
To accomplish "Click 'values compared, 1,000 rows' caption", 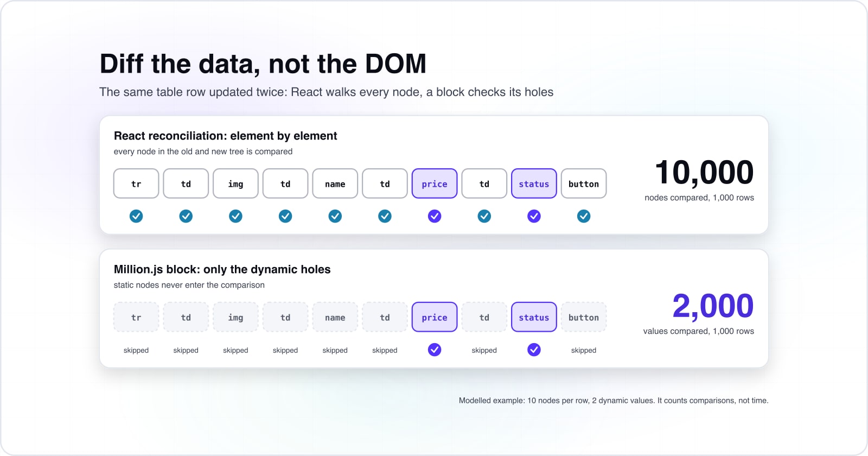I will pyautogui.click(x=699, y=331).
